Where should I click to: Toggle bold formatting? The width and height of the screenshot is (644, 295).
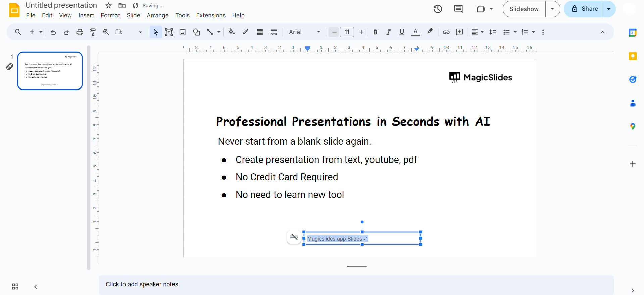click(375, 32)
